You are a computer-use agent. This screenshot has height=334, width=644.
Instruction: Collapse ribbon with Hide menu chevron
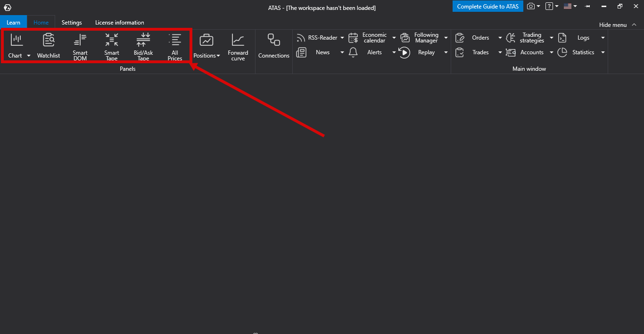click(635, 25)
